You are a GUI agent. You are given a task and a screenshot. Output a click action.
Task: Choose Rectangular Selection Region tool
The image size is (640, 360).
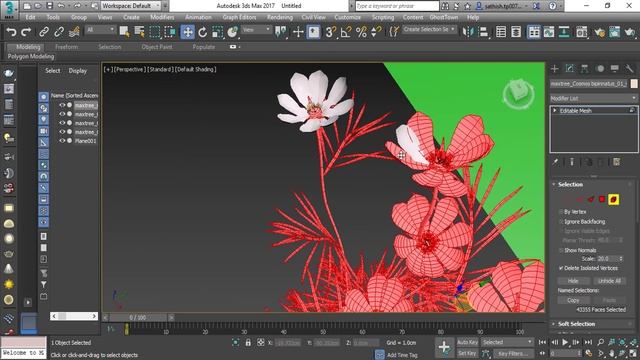pyautogui.click(x=155, y=32)
